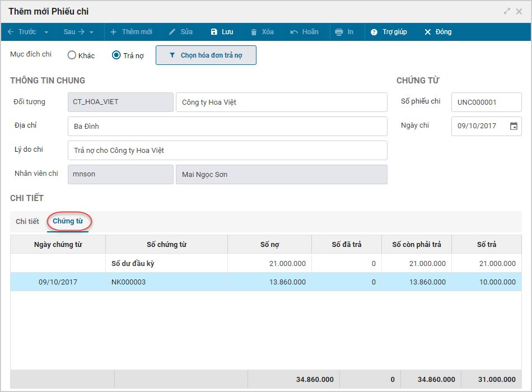Screen dimensions: 532x392
Task: Click Ngày chứng từ column header
Action: click(58, 244)
